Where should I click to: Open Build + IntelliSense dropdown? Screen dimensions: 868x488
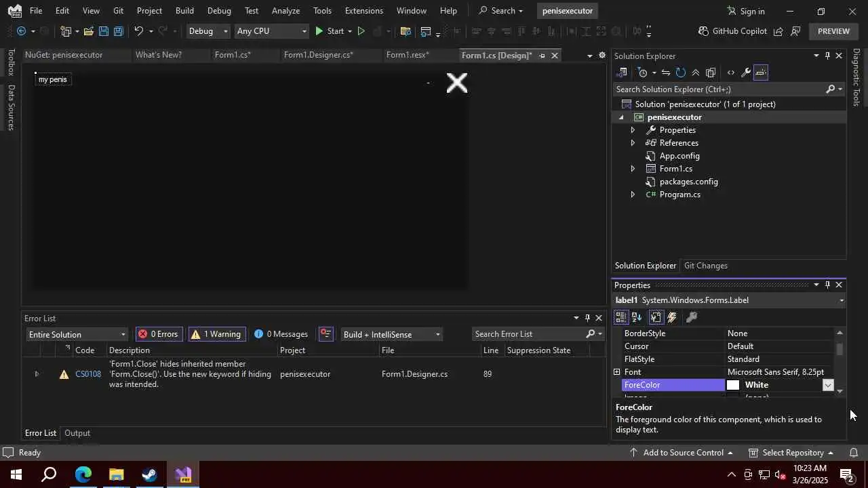[x=391, y=335]
